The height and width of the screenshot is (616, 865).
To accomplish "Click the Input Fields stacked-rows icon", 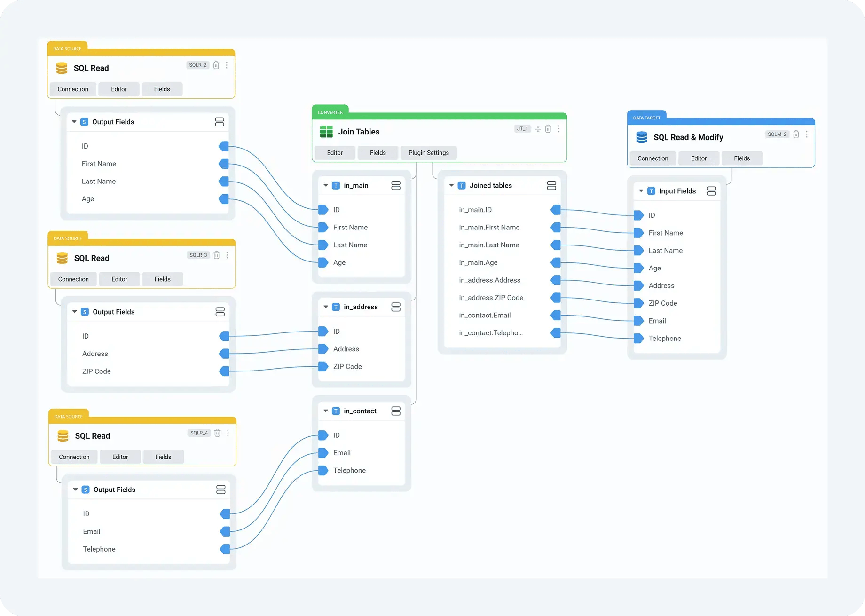I will click(711, 191).
